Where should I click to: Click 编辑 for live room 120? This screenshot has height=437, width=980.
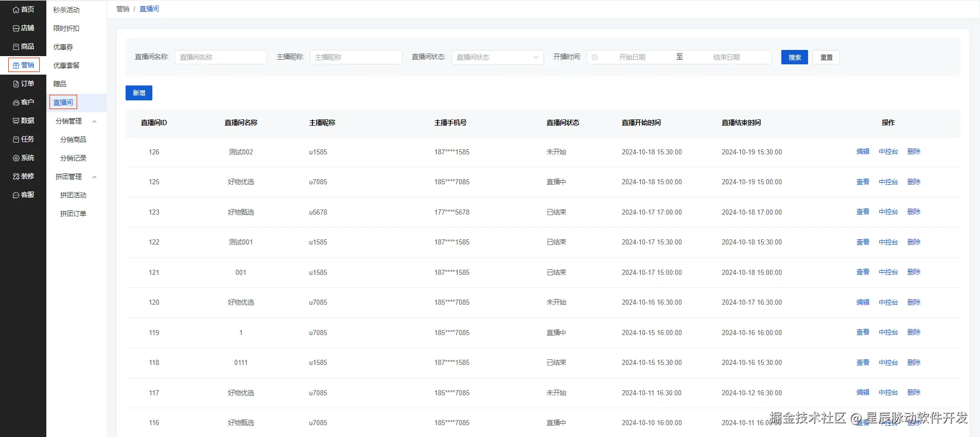[x=863, y=302]
